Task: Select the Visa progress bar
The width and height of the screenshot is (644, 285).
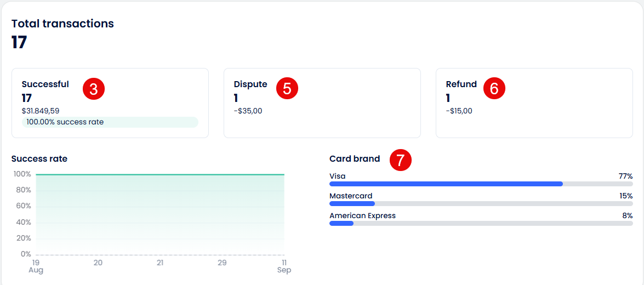Action: pyautogui.click(x=481, y=184)
